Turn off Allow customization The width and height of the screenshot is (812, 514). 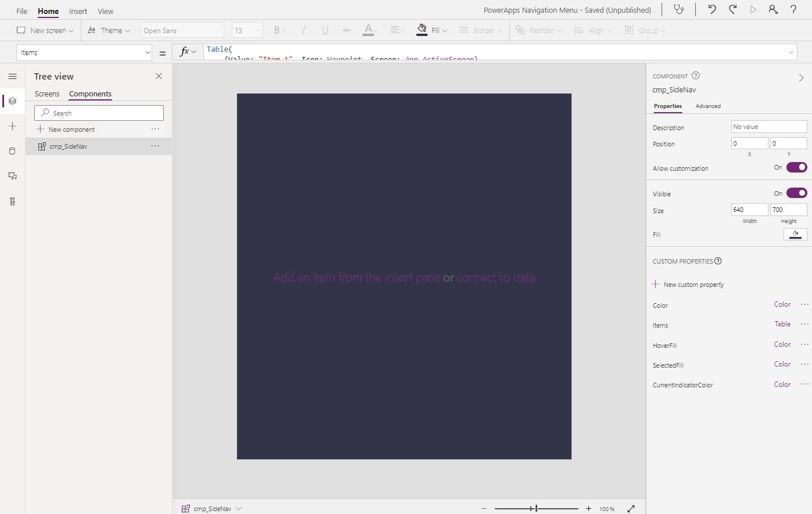(796, 167)
